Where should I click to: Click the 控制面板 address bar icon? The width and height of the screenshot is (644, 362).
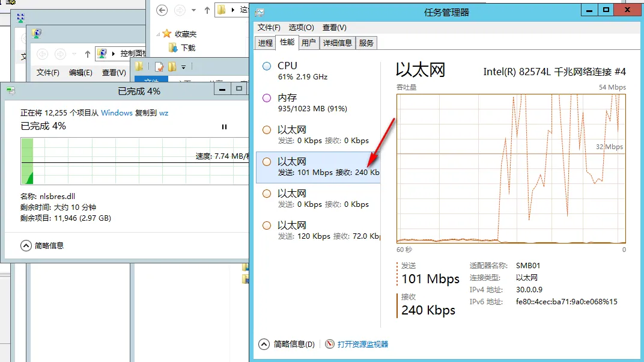click(x=102, y=54)
